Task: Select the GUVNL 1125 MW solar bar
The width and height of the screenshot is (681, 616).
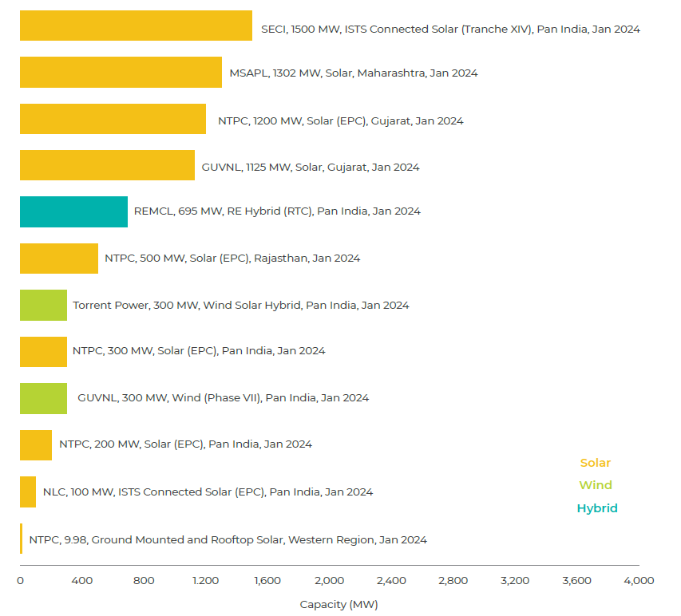Action: point(107,165)
